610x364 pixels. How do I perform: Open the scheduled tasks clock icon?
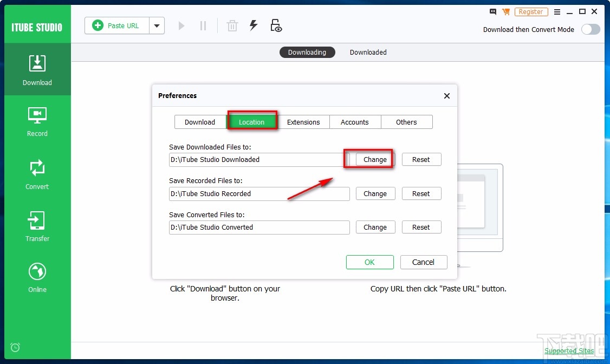tap(15, 347)
